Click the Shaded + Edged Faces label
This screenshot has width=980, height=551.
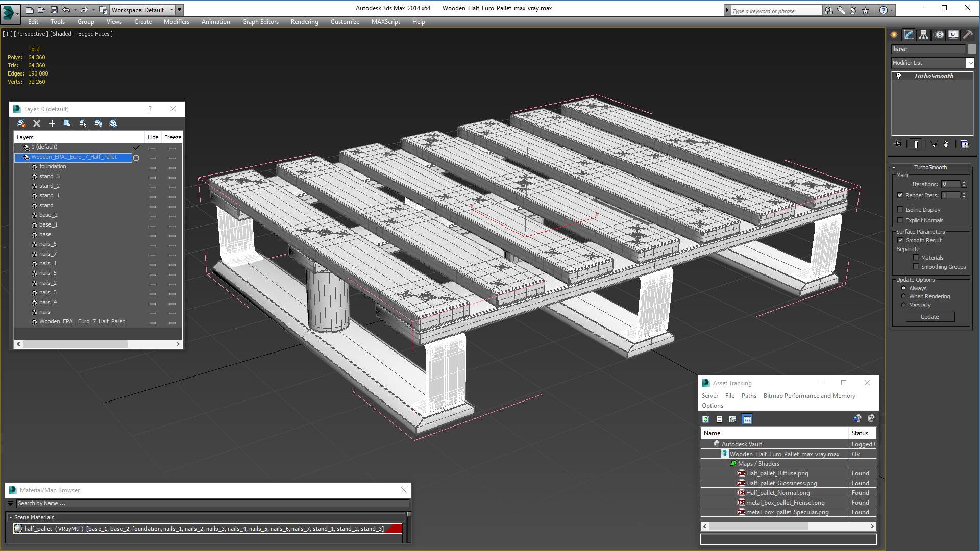[x=81, y=34]
